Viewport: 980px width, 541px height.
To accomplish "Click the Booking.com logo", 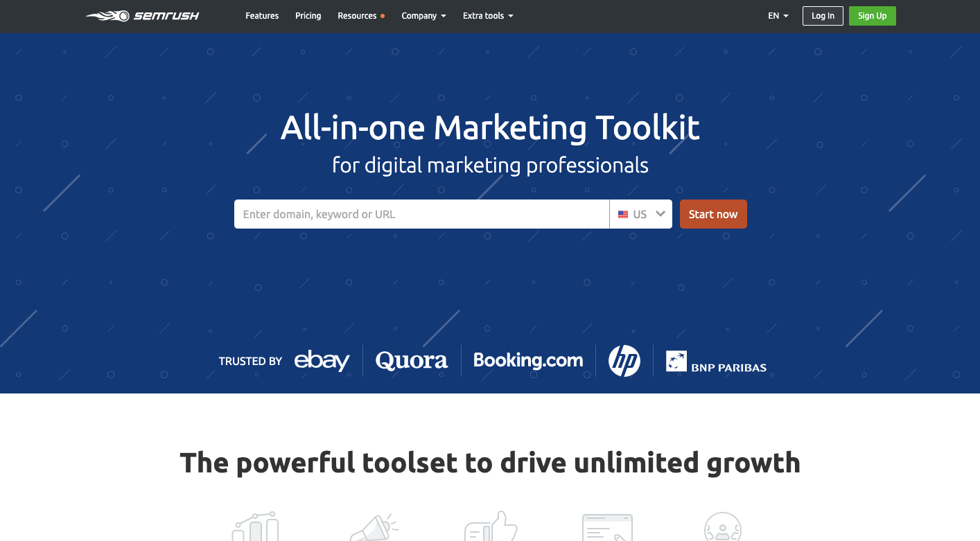I will click(x=528, y=360).
